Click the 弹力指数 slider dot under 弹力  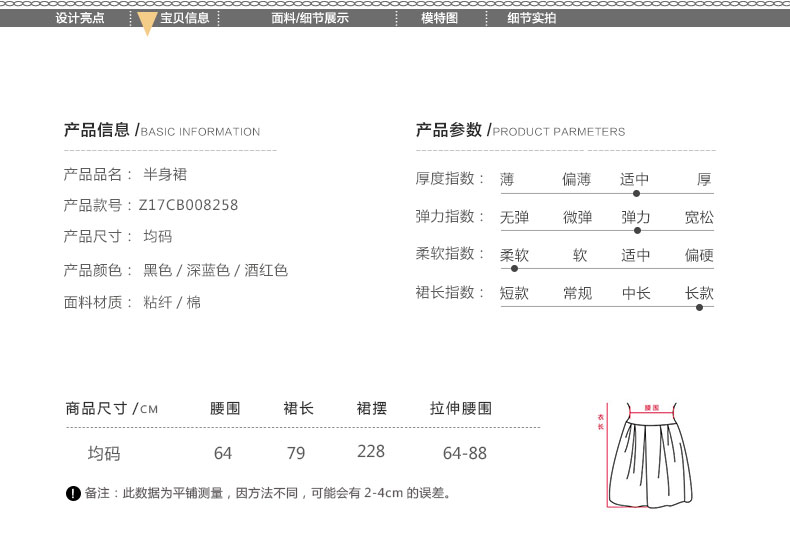point(637,230)
